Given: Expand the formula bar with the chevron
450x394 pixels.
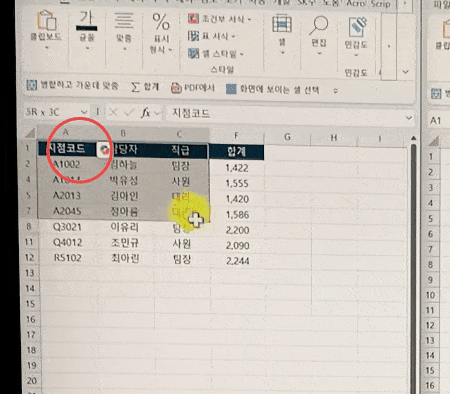Looking at the screenshot, I should click(409, 118).
